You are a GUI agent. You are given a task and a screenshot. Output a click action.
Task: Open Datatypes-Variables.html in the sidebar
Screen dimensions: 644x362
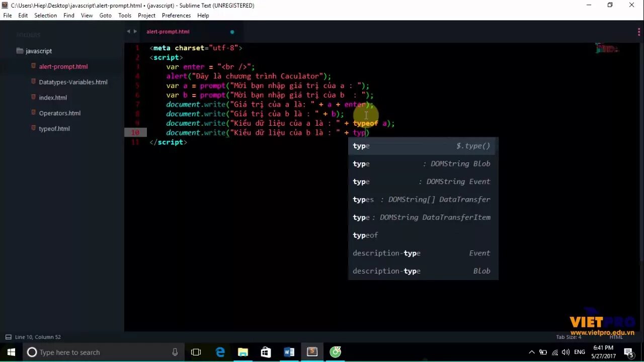coord(73,82)
